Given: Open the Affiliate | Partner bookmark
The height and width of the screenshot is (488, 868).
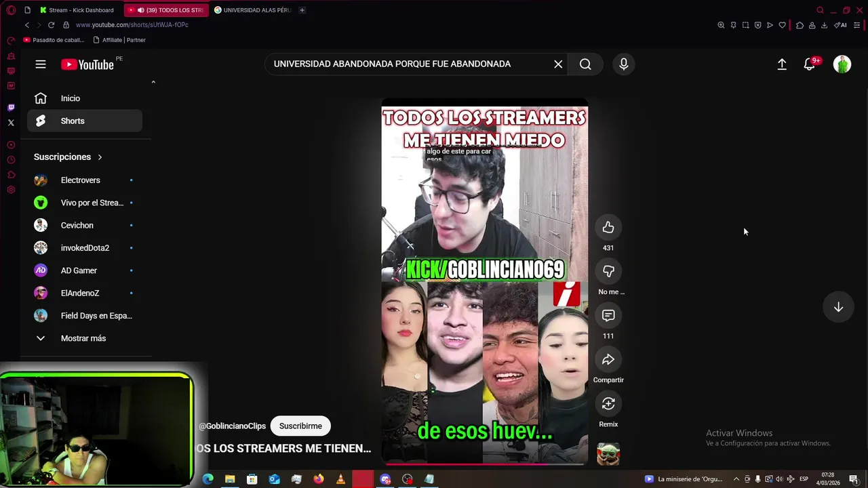Looking at the screenshot, I should pos(119,40).
